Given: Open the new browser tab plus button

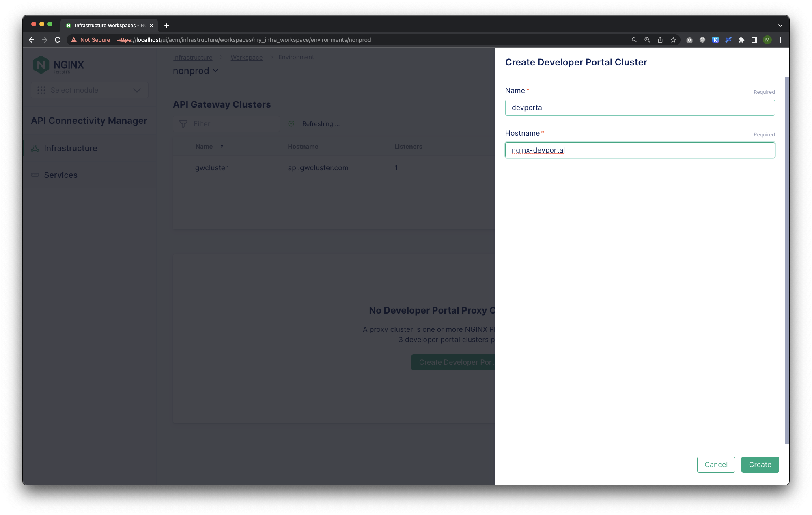Looking at the screenshot, I should pos(167,26).
